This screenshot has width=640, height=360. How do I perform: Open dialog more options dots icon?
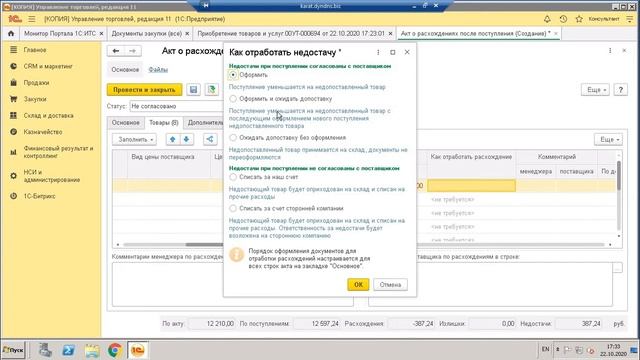click(x=378, y=52)
